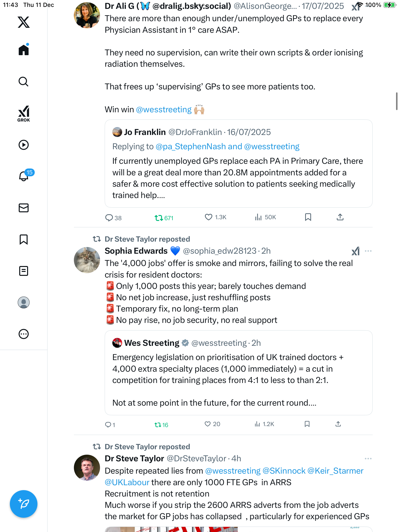The height and width of the screenshot is (532, 399).
Task: Open sidebar Bookmarks page
Action: pos(24,239)
